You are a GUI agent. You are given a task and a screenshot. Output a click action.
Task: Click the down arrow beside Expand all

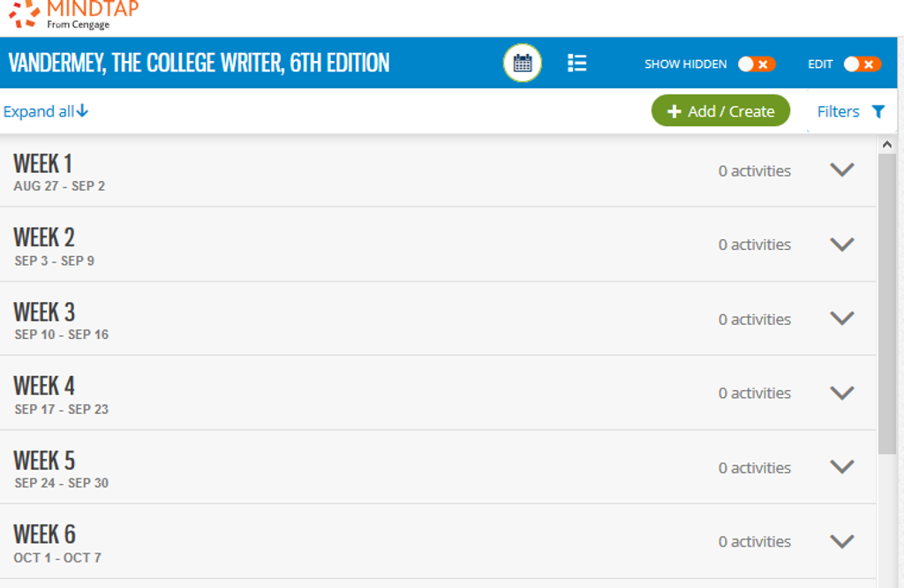tap(83, 111)
